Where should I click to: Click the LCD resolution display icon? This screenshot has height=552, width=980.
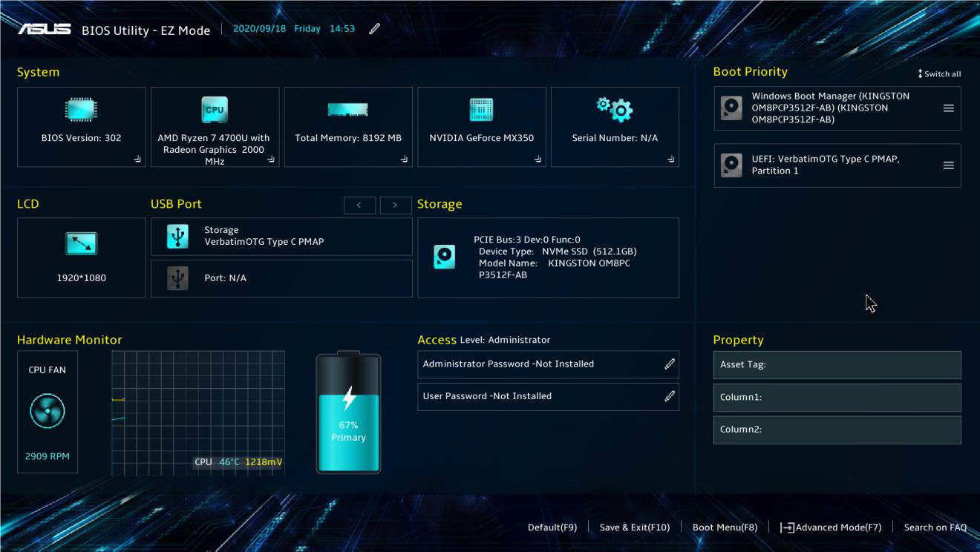pos(80,243)
